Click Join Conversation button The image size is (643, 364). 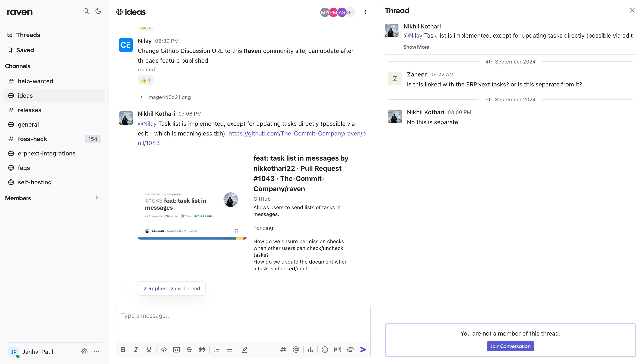tap(510, 346)
